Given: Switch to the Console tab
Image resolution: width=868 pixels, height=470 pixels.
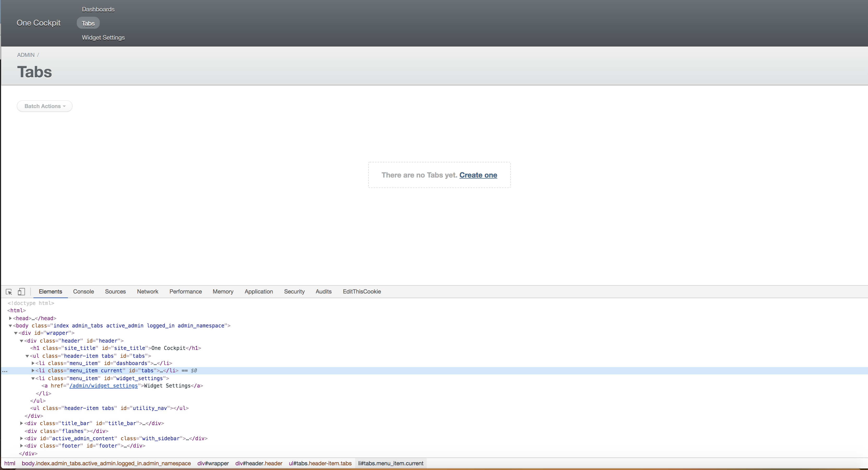Looking at the screenshot, I should tap(83, 291).
